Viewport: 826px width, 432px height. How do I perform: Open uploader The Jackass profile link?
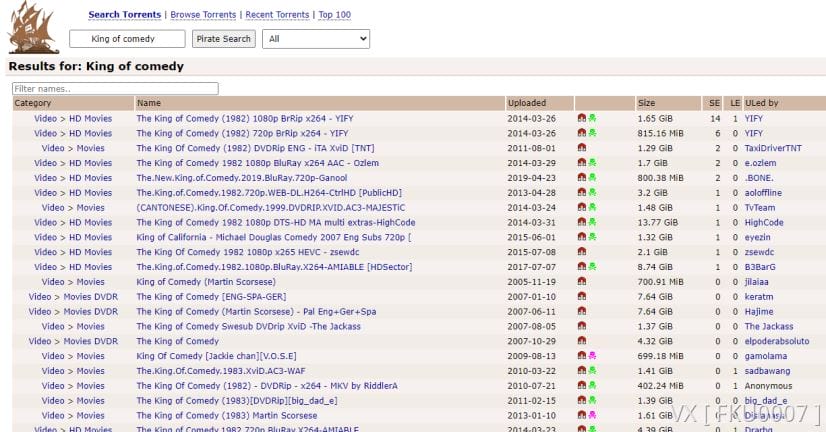(769, 326)
